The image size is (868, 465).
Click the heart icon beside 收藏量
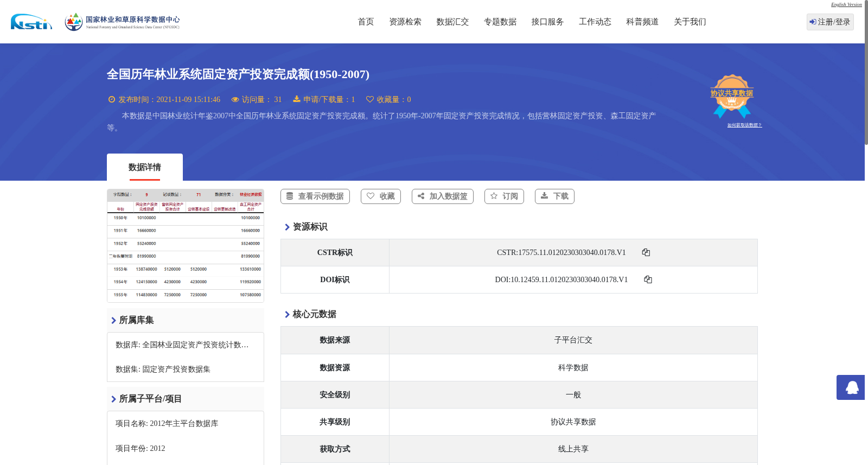[370, 99]
